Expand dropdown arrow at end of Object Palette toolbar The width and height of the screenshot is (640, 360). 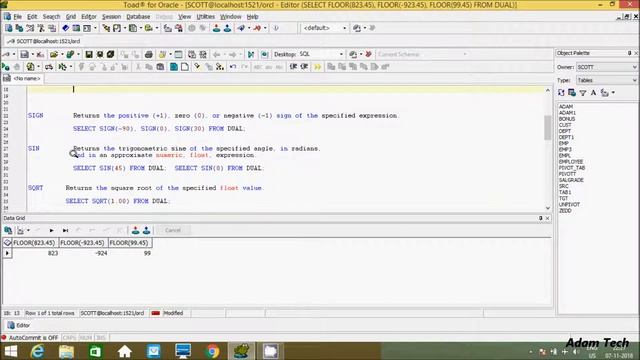[x=613, y=93]
